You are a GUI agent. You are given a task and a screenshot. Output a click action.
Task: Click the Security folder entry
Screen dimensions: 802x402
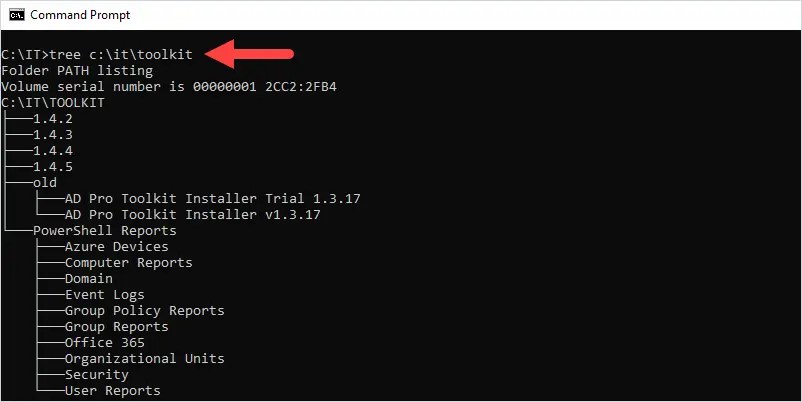(97, 374)
